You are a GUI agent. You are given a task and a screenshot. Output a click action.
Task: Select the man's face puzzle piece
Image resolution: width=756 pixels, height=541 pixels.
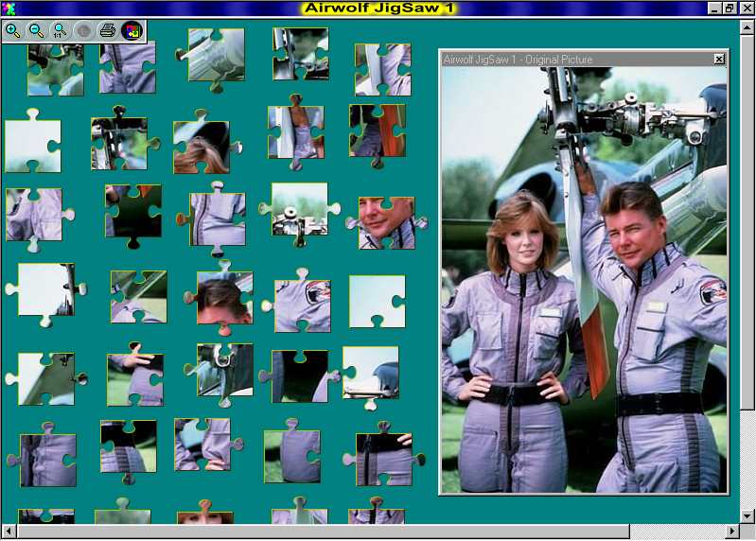click(x=386, y=222)
